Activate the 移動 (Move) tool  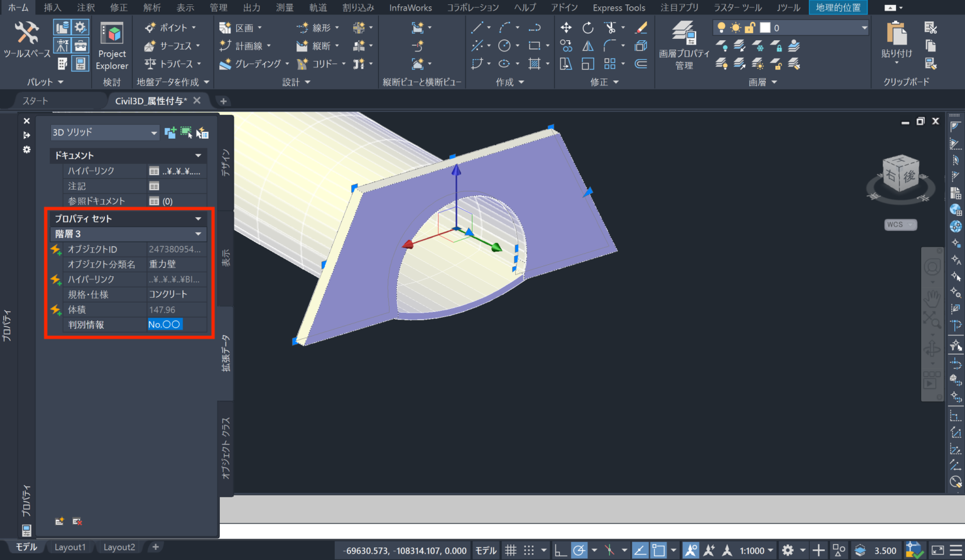pyautogui.click(x=565, y=27)
